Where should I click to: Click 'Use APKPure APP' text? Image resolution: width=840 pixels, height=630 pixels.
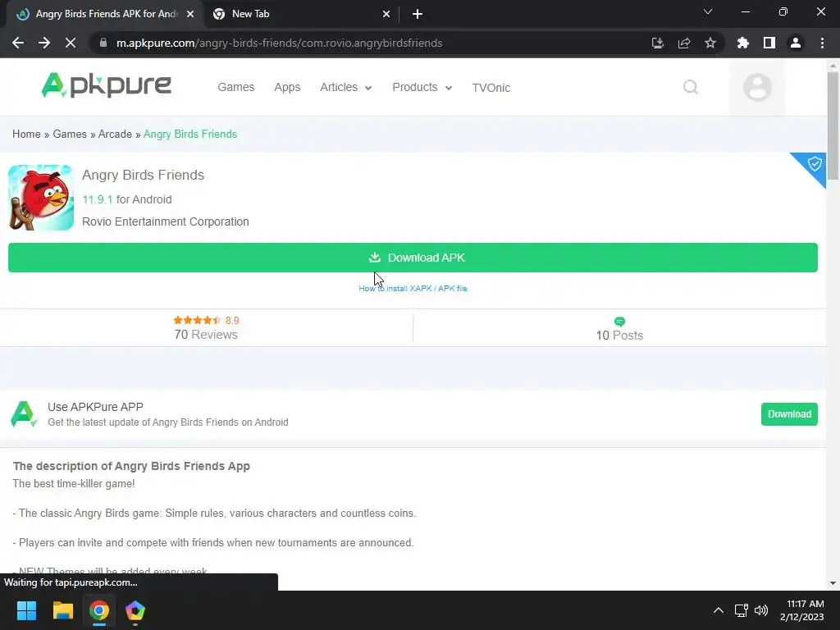pyautogui.click(x=95, y=407)
